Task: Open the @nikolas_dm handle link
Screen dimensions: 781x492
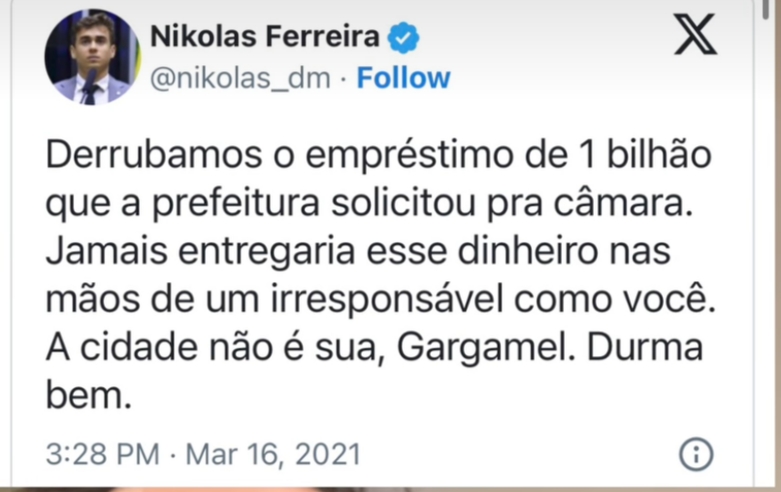Action: (240, 78)
